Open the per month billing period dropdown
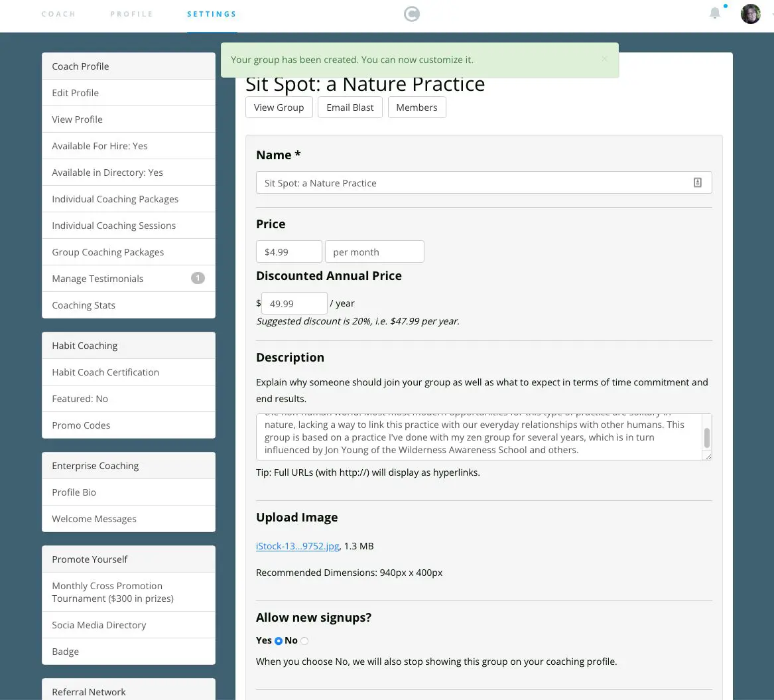Screen dimensions: 774x700 point(374,251)
